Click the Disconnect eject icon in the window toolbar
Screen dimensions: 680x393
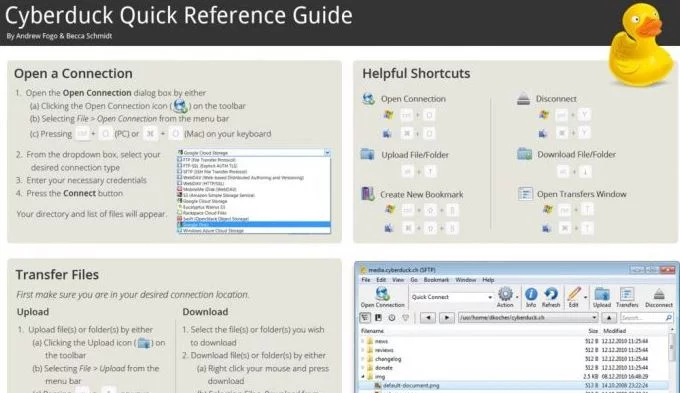click(x=659, y=294)
